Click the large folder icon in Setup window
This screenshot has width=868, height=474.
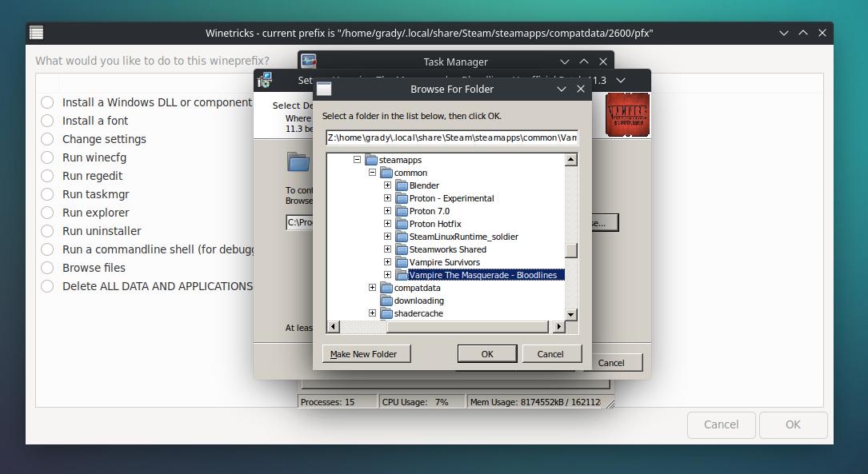click(x=298, y=162)
